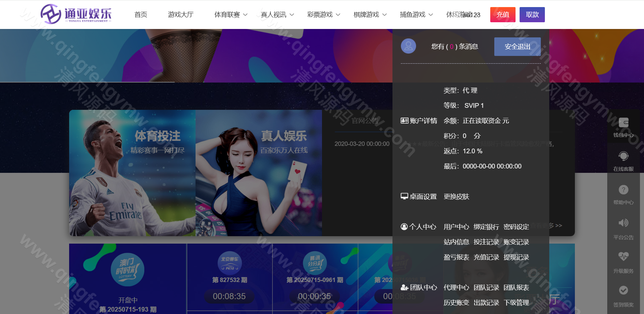Open the 游戏大厅 menu item
This screenshot has width=644, height=314.
tap(181, 15)
